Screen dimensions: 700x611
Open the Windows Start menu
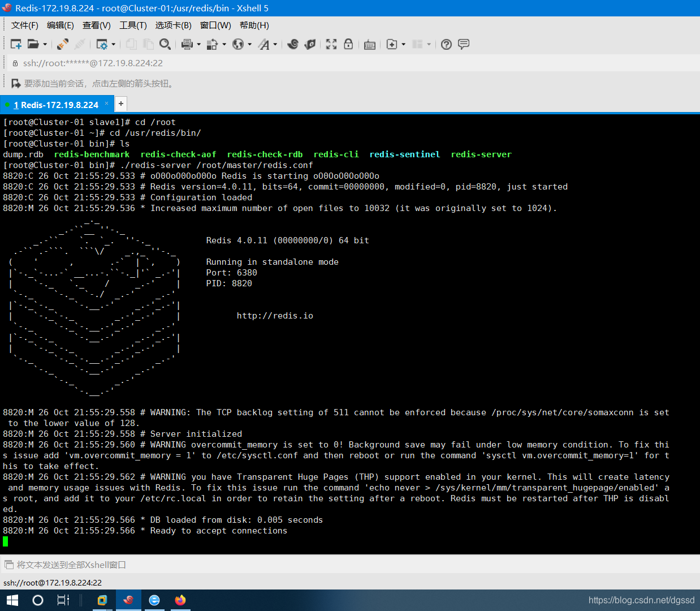click(12, 600)
